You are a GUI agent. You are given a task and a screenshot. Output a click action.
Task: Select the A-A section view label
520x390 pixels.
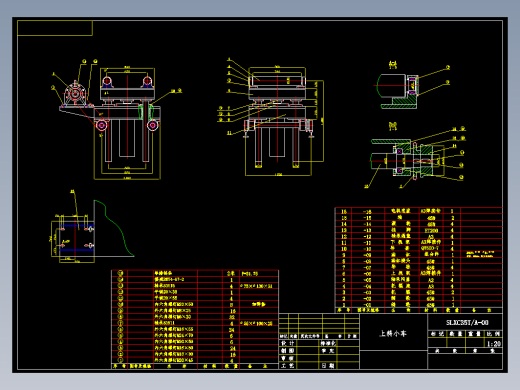(393, 65)
